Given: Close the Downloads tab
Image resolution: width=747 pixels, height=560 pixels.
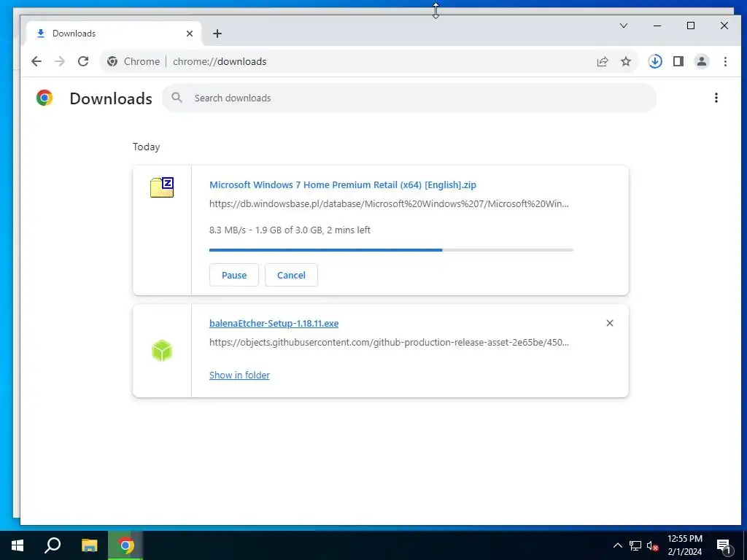Looking at the screenshot, I should [x=190, y=34].
